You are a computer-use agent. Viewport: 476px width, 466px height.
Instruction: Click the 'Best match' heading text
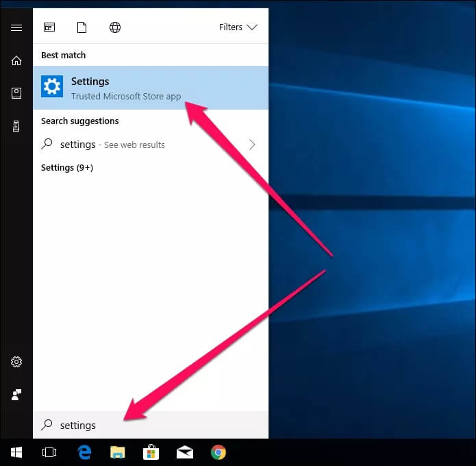click(64, 56)
